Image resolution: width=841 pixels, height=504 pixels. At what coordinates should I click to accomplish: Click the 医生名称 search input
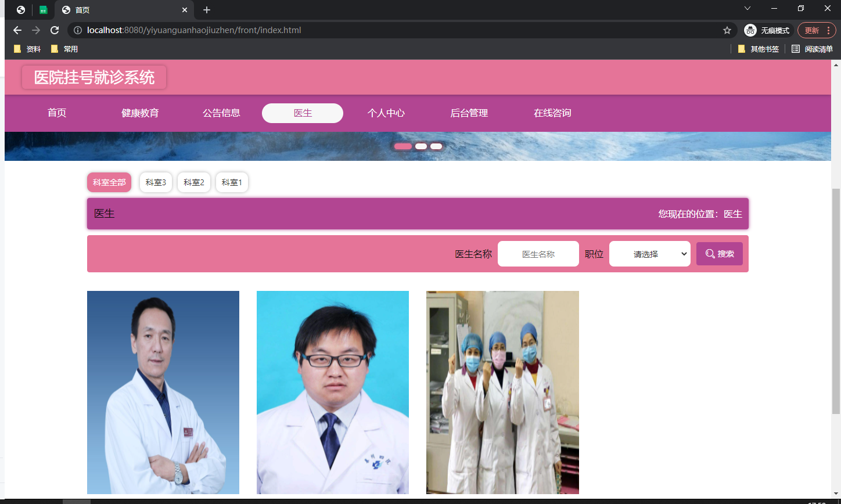click(x=538, y=254)
